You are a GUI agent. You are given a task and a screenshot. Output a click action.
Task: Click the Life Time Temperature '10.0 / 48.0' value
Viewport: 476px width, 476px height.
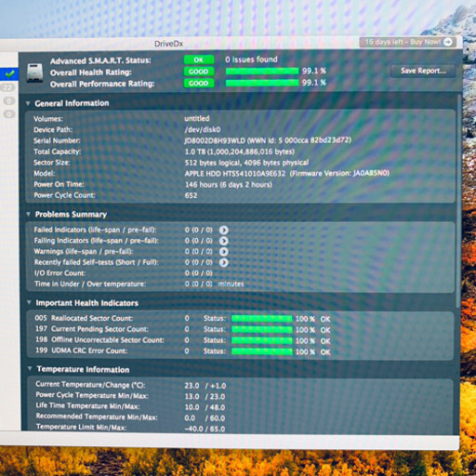tap(205, 407)
